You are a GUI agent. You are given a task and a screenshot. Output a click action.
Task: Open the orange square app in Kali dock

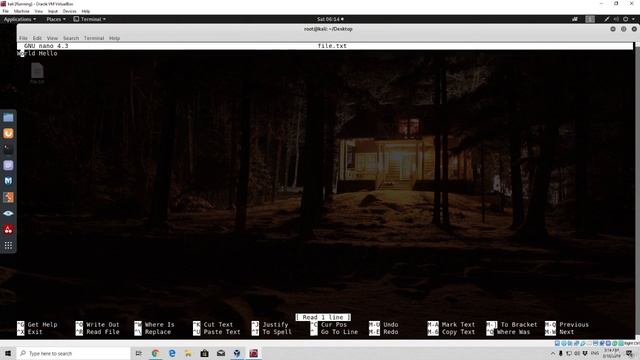pos(8,197)
